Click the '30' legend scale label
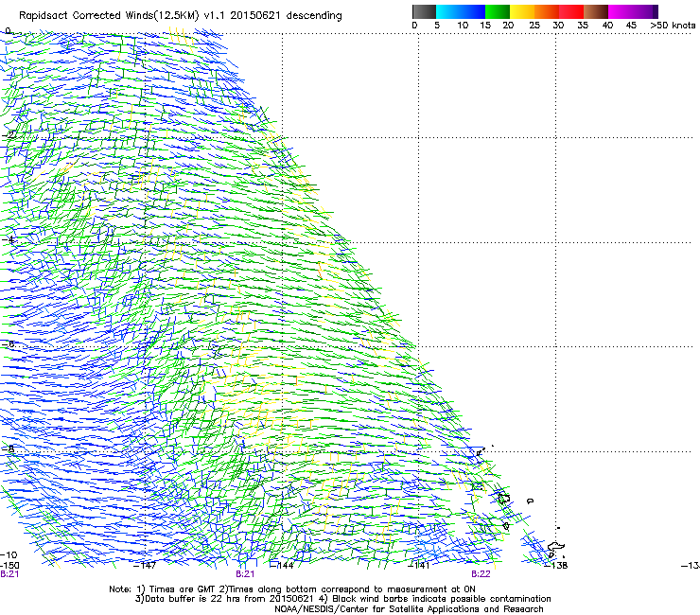 pyautogui.click(x=558, y=26)
